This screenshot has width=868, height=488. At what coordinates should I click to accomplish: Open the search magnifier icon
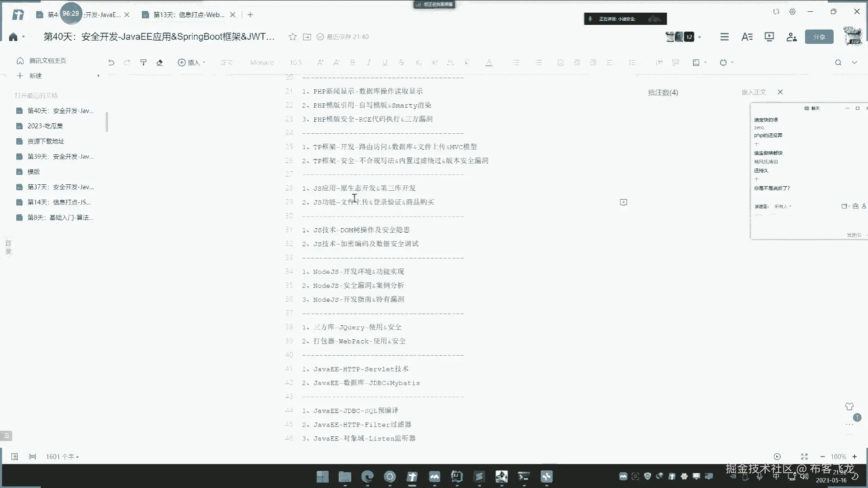click(838, 62)
